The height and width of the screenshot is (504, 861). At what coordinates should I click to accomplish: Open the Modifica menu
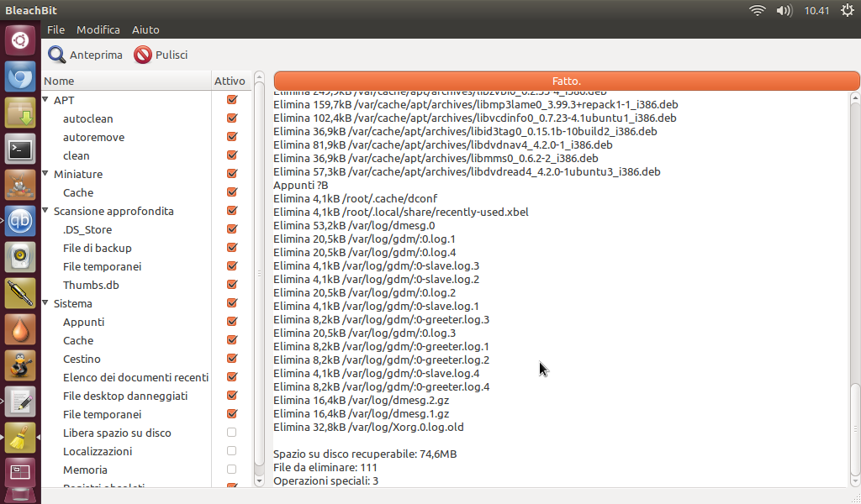point(98,29)
